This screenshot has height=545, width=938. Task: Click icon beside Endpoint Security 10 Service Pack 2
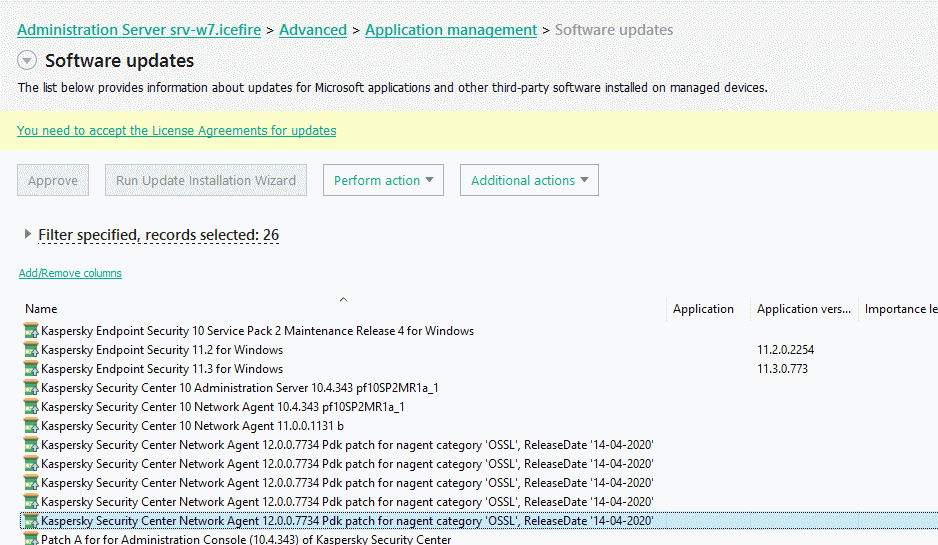[x=31, y=331]
